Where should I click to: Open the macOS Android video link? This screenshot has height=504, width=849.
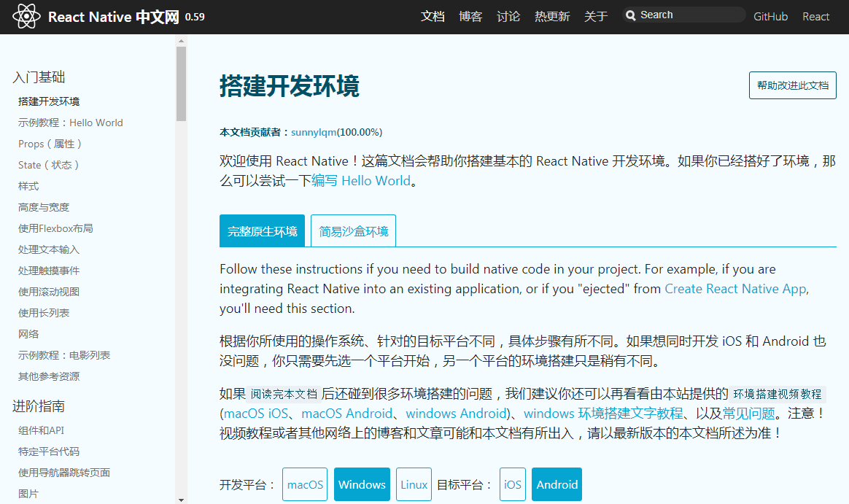point(346,414)
